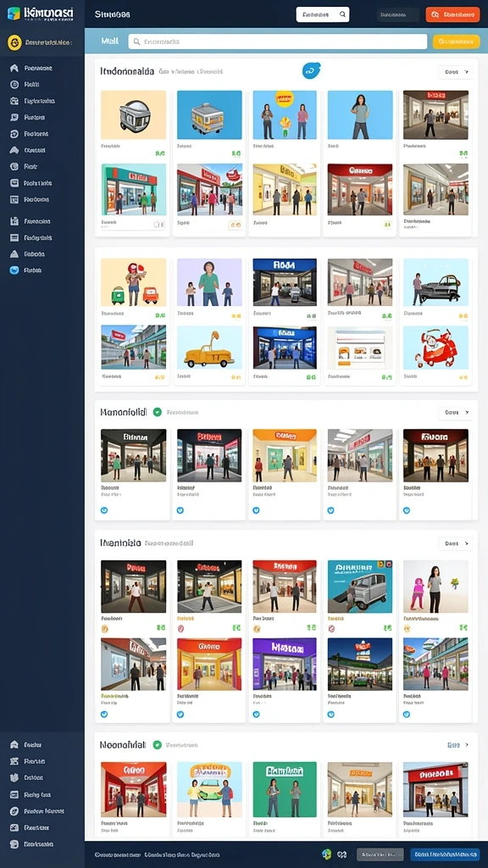Image resolution: width=488 pixels, height=868 pixels.
Task: Open thumbnail of two people beside green car
Action: (x=209, y=789)
